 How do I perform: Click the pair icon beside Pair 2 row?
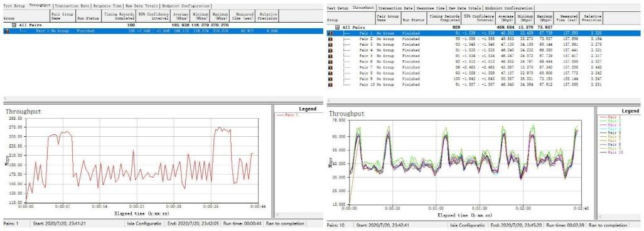click(x=330, y=39)
